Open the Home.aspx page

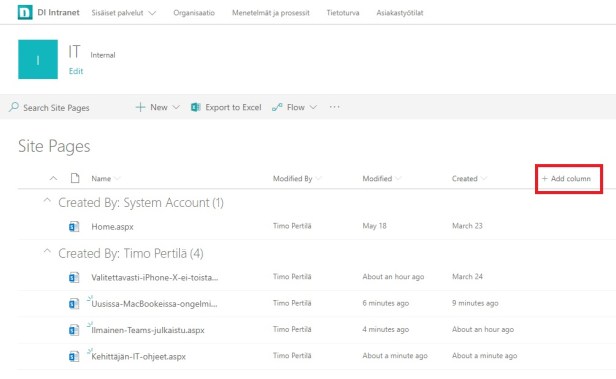112,227
